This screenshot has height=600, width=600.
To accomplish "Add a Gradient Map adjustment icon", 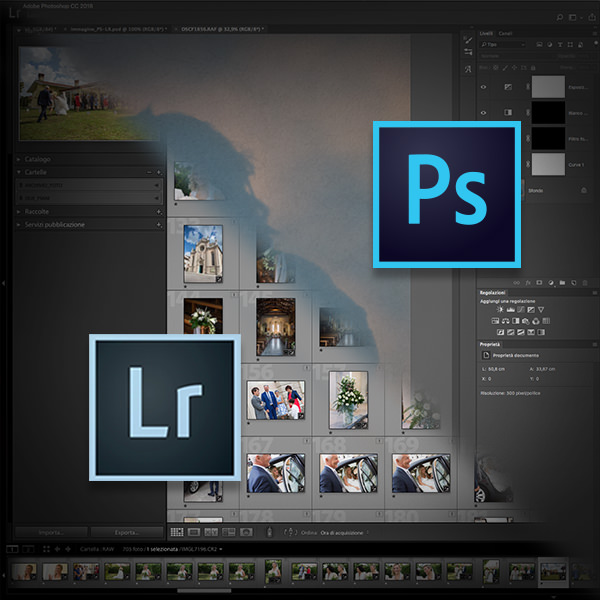I will [x=541, y=332].
